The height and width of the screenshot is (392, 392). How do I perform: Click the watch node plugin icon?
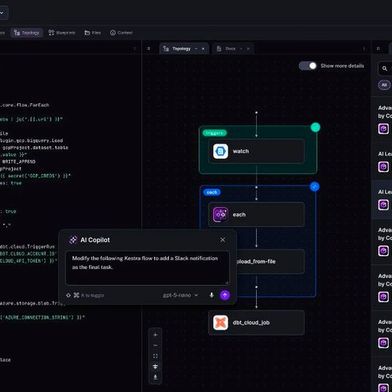221,151
